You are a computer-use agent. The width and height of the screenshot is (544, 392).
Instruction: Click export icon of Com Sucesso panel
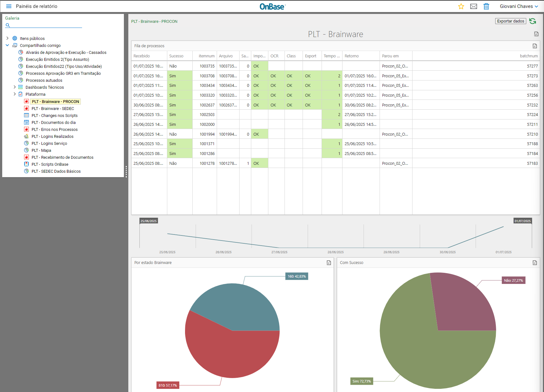click(x=535, y=263)
